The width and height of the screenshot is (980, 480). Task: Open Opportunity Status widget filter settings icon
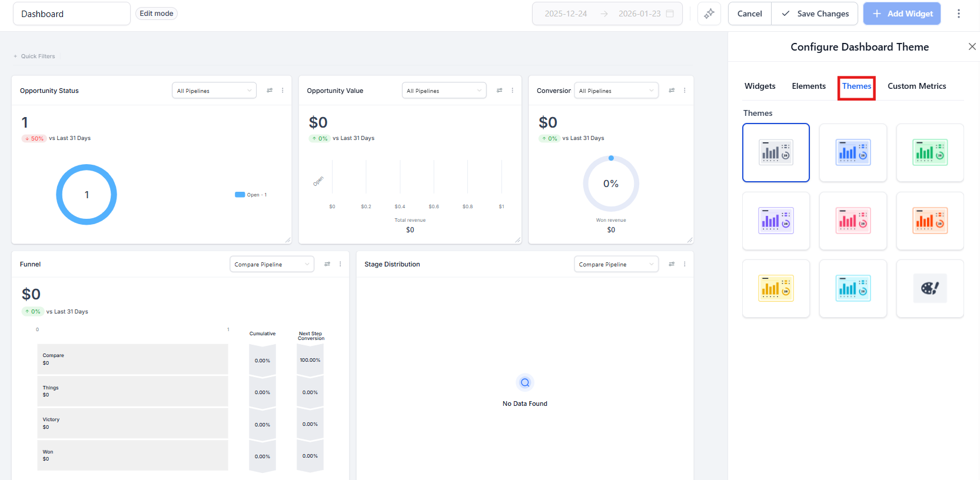270,91
